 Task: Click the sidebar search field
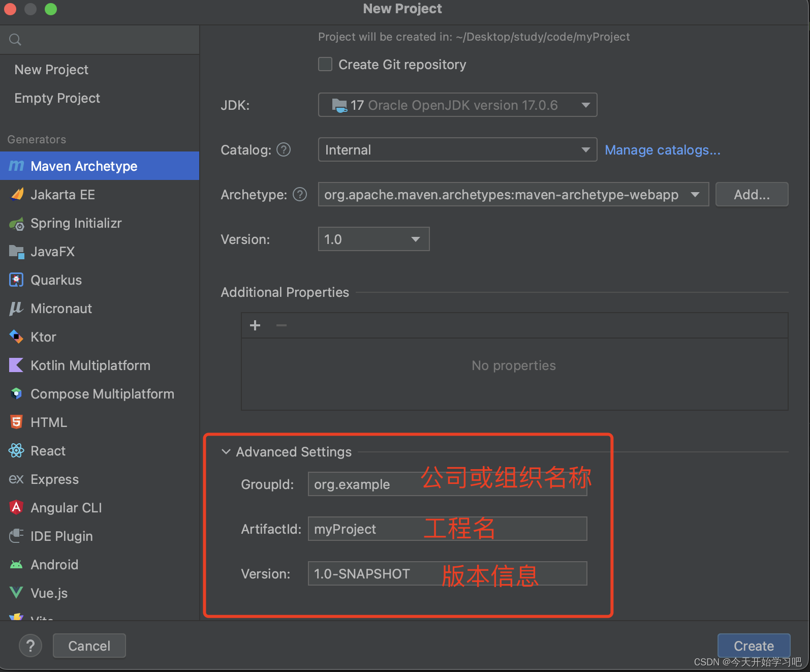100,40
